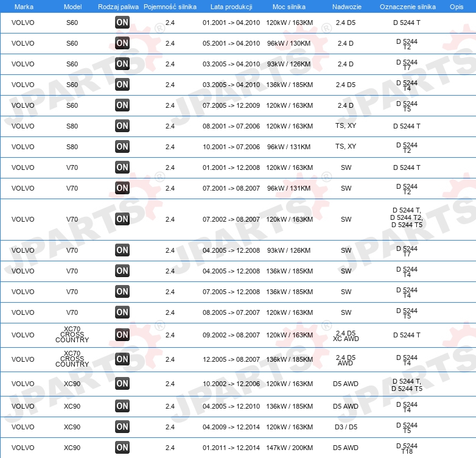This screenshot has height=458, width=476.
Task: Click the Rodzaj paliwa column header
Action: pyautogui.click(x=118, y=7)
